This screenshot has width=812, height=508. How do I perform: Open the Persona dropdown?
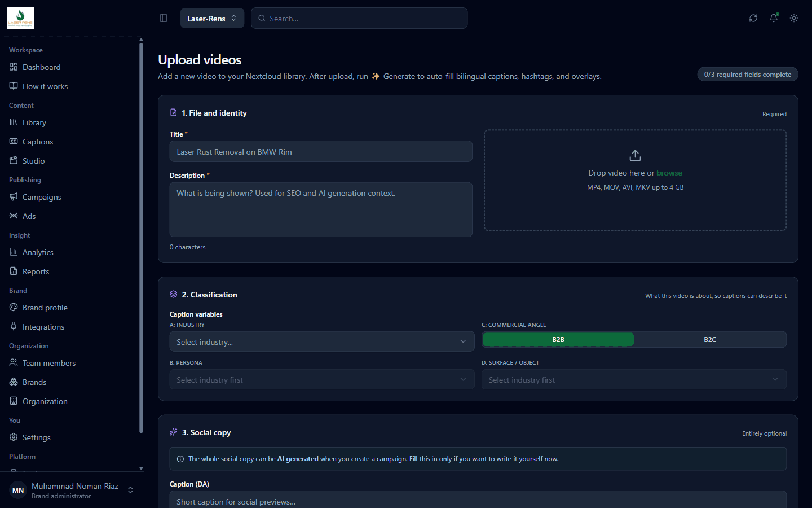(322, 380)
